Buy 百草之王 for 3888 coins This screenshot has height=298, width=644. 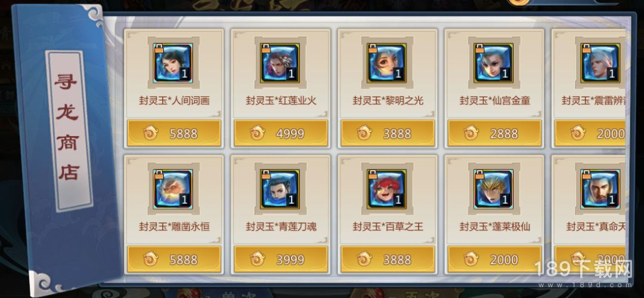(x=388, y=259)
